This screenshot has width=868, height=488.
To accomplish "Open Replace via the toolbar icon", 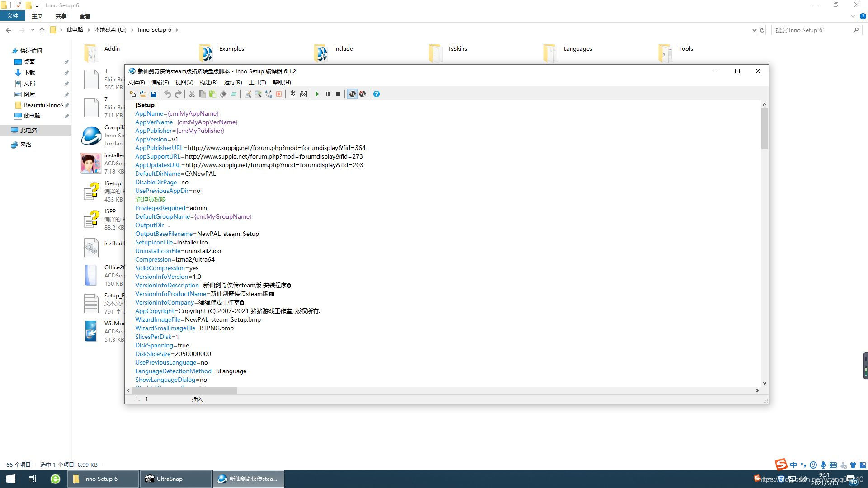I will (x=269, y=94).
